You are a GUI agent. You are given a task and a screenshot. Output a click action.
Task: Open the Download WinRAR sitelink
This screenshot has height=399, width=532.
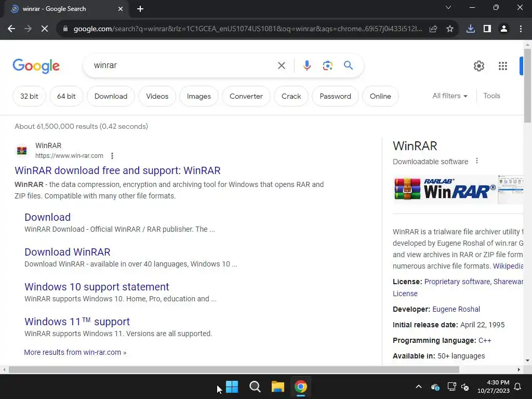click(67, 252)
